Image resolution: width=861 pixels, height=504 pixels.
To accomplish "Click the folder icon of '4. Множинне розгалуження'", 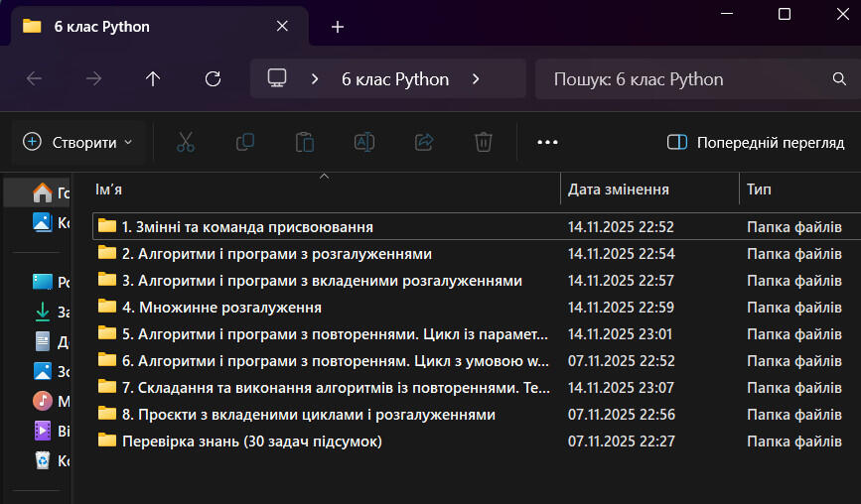I will click(107, 306).
